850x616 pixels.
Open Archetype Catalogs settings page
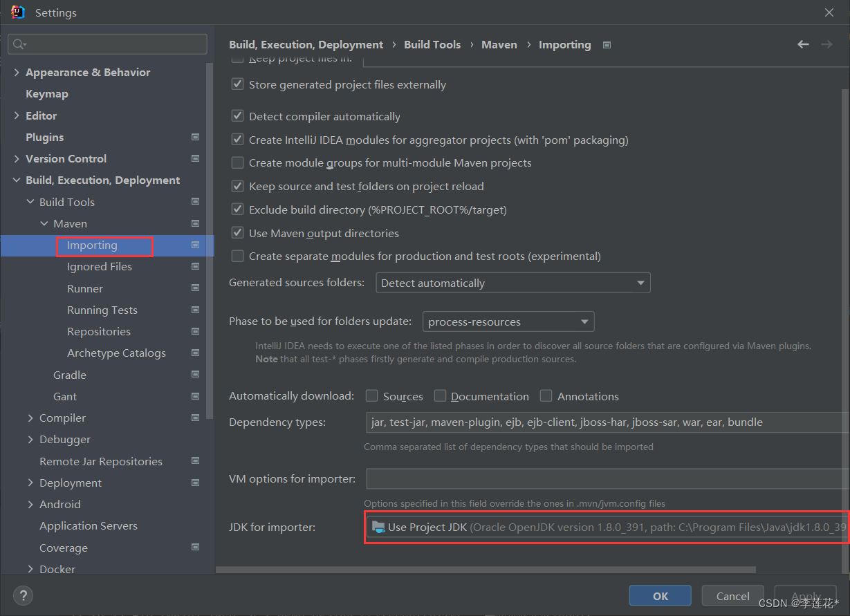tap(116, 353)
